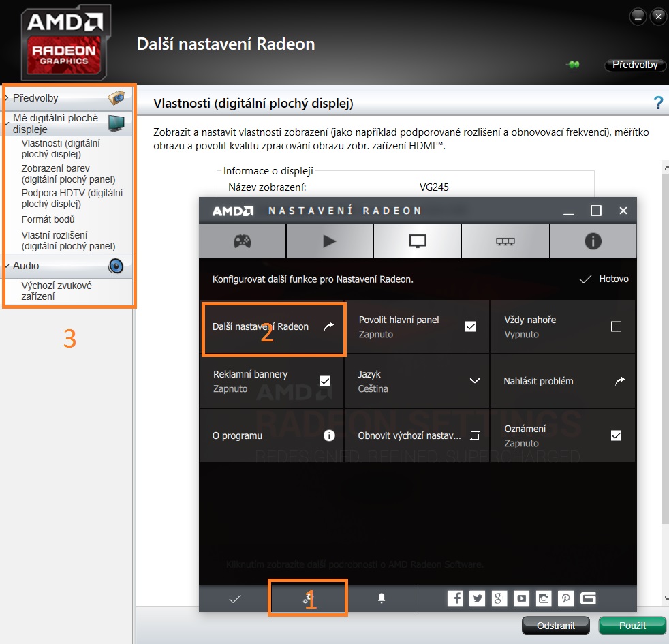Open O programu info icon

(329, 435)
